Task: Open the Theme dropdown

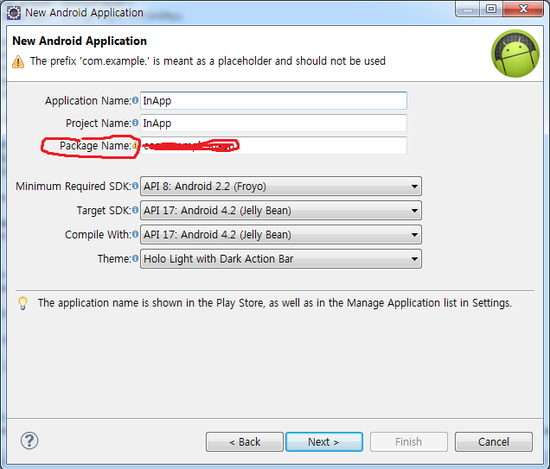Action: (281, 259)
